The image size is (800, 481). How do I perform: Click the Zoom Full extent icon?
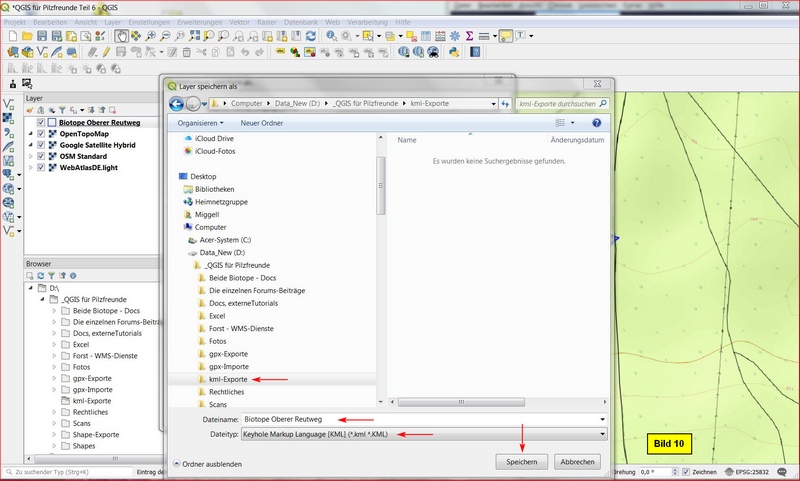(x=194, y=36)
